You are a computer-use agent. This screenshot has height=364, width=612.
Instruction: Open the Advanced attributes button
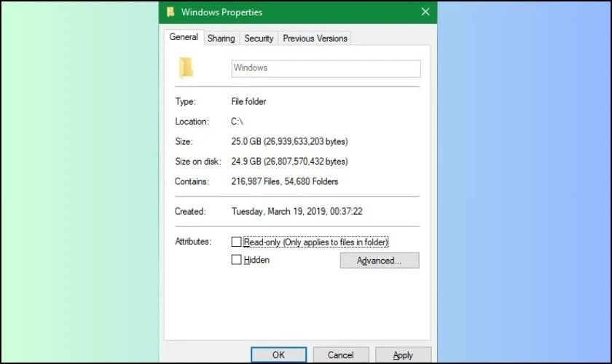pos(380,260)
